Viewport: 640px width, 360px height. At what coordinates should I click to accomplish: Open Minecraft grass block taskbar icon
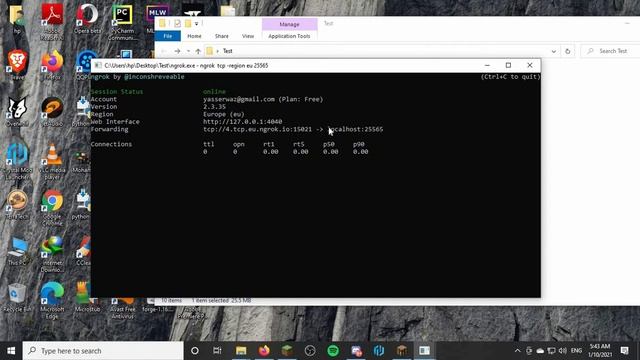(x=287, y=351)
